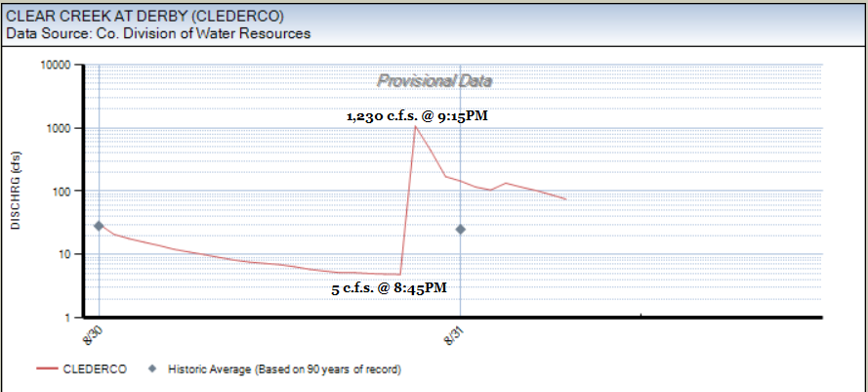Click the Historic Average diamond at 8/31
The height and width of the screenshot is (392, 868).
(x=461, y=229)
